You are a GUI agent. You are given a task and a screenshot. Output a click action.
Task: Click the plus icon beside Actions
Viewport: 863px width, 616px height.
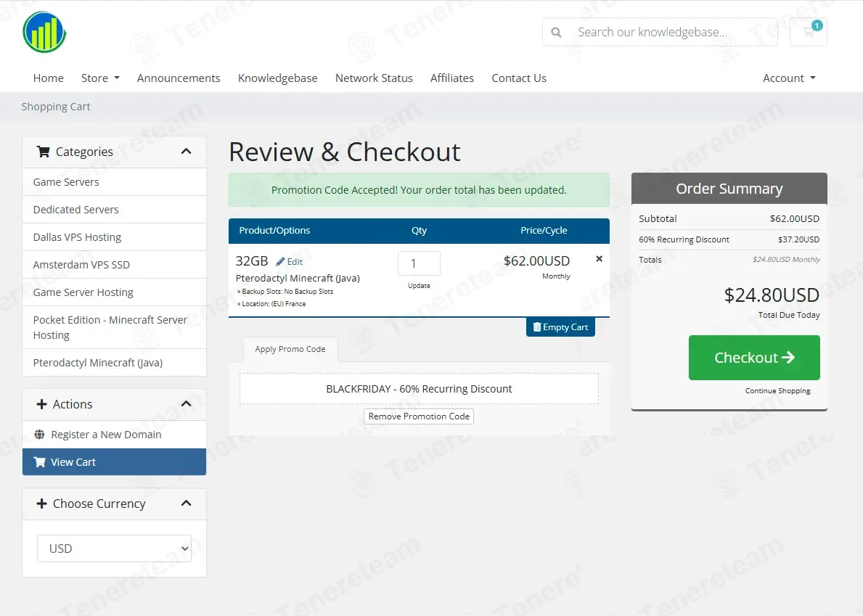tap(41, 404)
